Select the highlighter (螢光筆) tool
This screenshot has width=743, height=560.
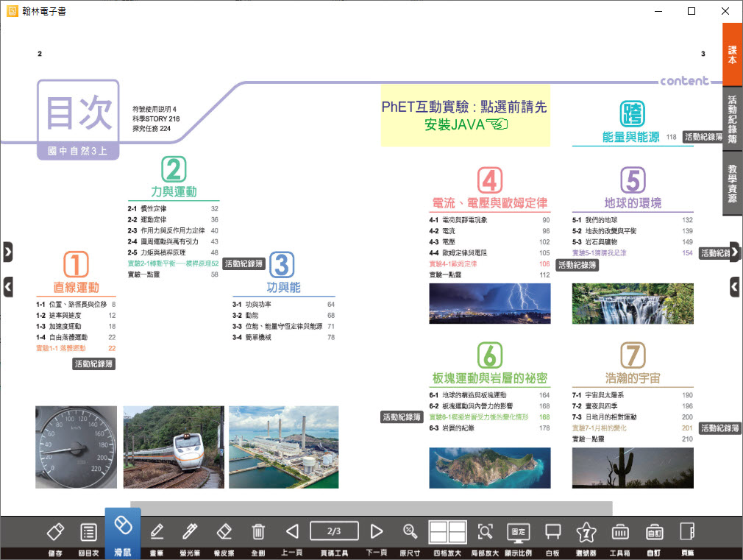tap(191, 533)
